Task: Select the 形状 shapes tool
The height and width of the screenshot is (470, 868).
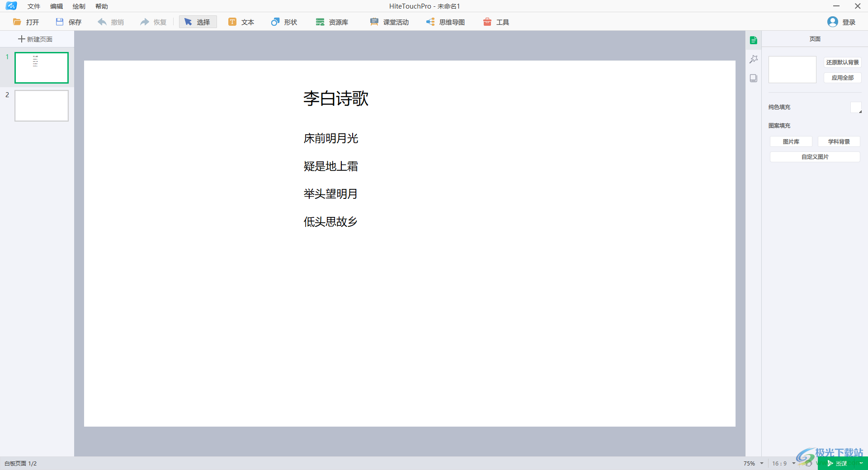Action: click(x=284, y=22)
